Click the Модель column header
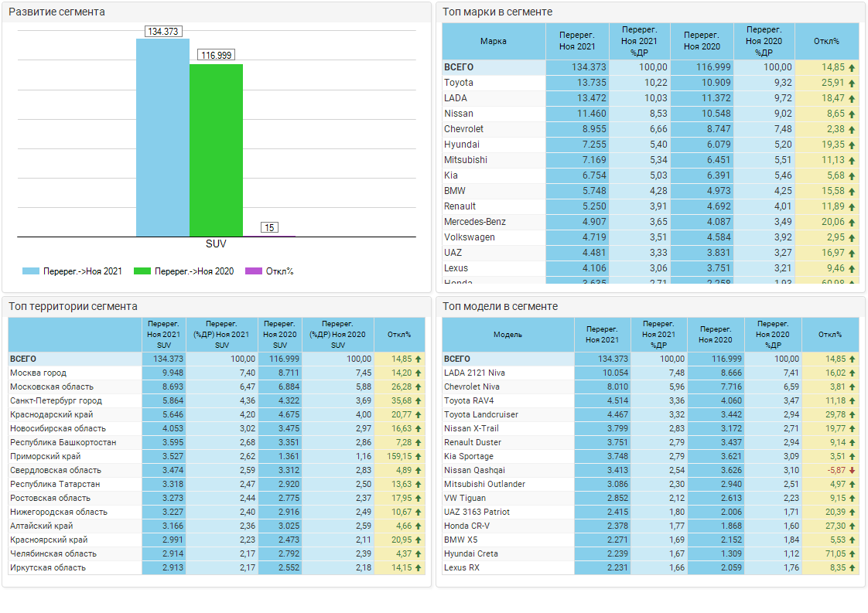 pos(507,335)
